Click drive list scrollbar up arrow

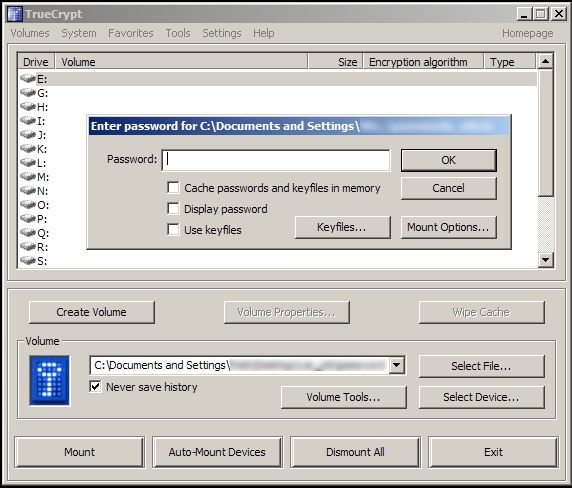(545, 61)
